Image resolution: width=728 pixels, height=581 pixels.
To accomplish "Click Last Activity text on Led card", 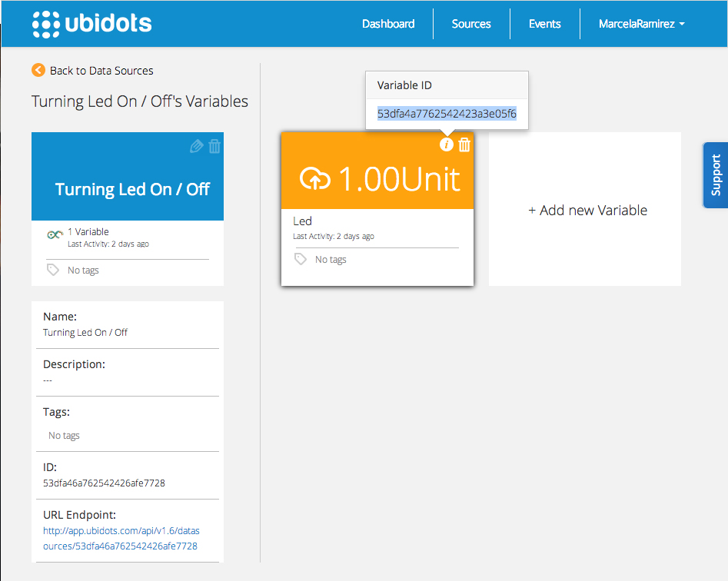I will click(x=334, y=236).
